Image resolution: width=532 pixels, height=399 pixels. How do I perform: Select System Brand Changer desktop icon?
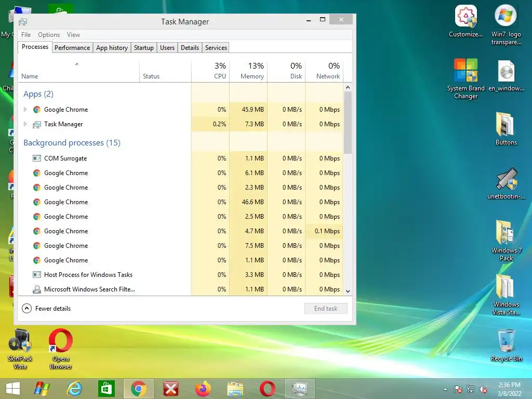pos(465,79)
